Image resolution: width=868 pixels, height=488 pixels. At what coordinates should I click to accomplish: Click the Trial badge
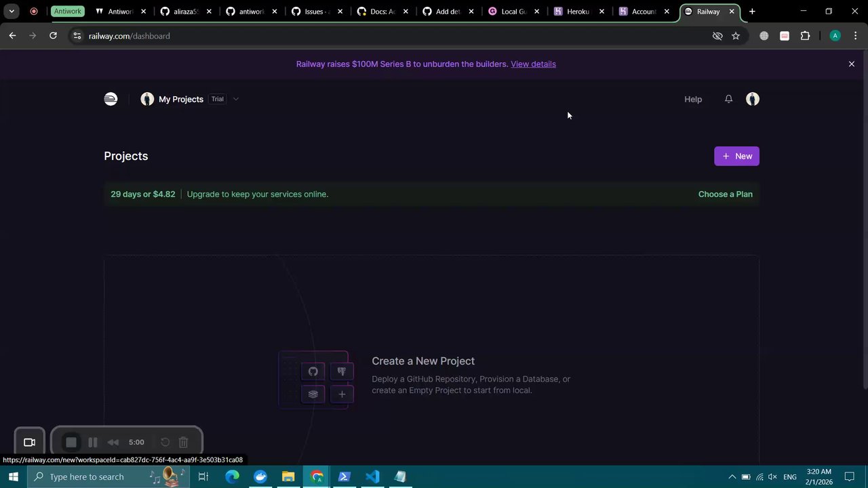217,99
